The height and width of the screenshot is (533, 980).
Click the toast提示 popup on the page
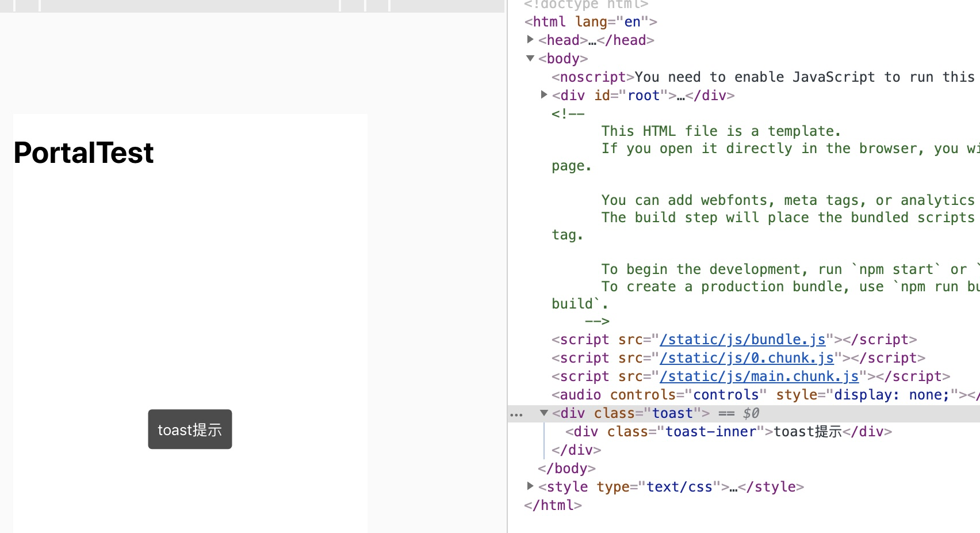tap(190, 429)
